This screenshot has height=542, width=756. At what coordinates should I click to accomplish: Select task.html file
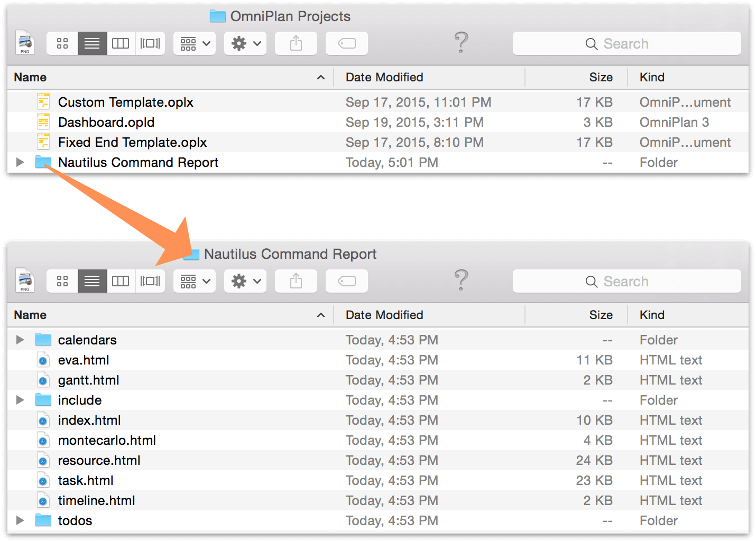86,480
